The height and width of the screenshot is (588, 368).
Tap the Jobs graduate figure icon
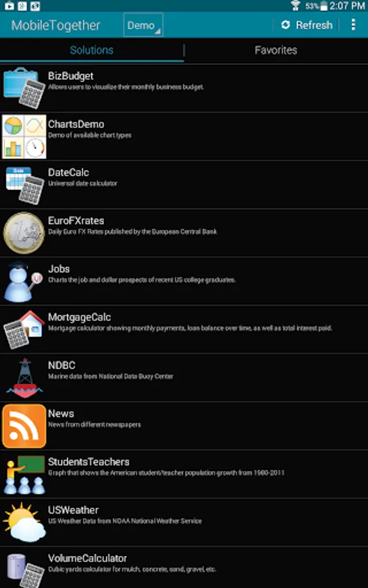click(24, 281)
